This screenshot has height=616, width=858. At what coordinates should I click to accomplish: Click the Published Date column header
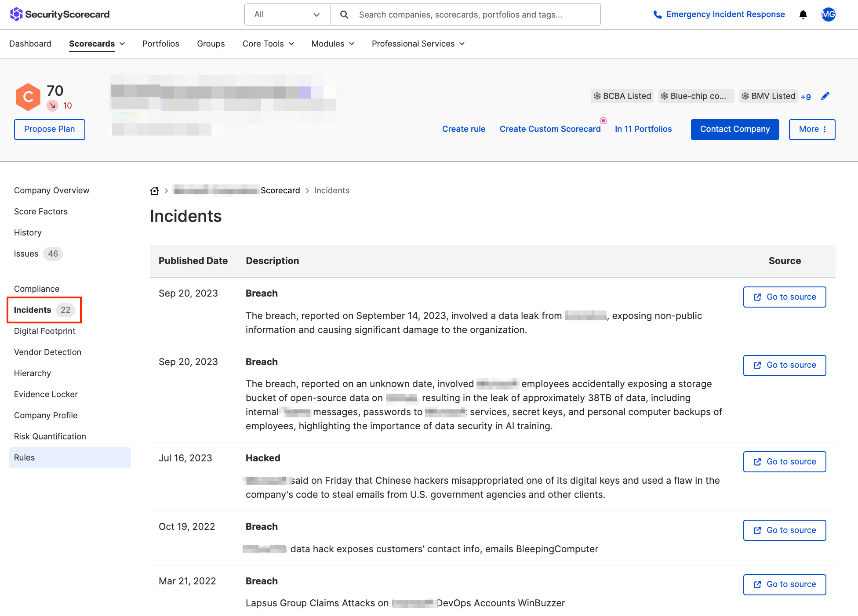coord(193,261)
